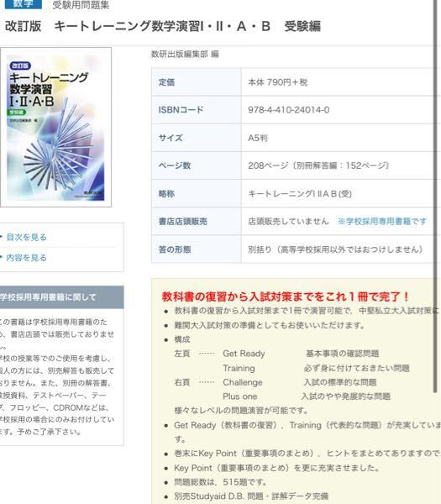Open the 目次を見る link
This screenshot has height=504, width=441.
pos(26,237)
